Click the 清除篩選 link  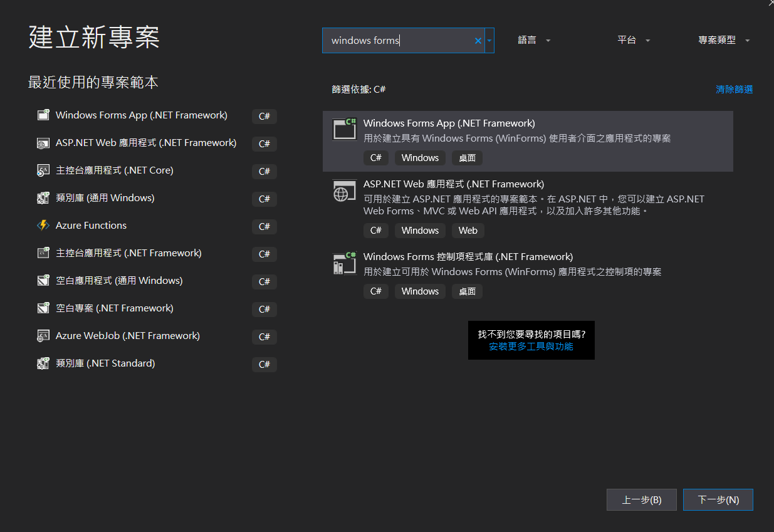pyautogui.click(x=735, y=90)
